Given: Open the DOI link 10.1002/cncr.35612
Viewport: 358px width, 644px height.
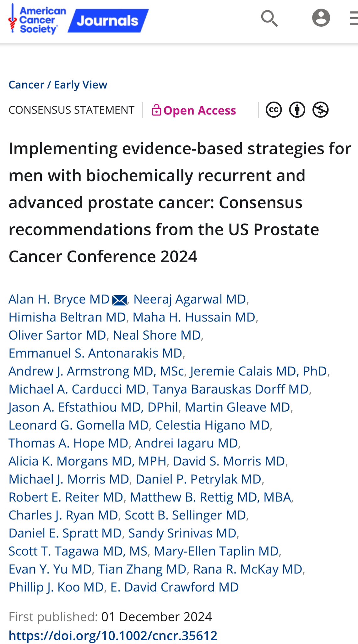Looking at the screenshot, I should pyautogui.click(x=113, y=636).
